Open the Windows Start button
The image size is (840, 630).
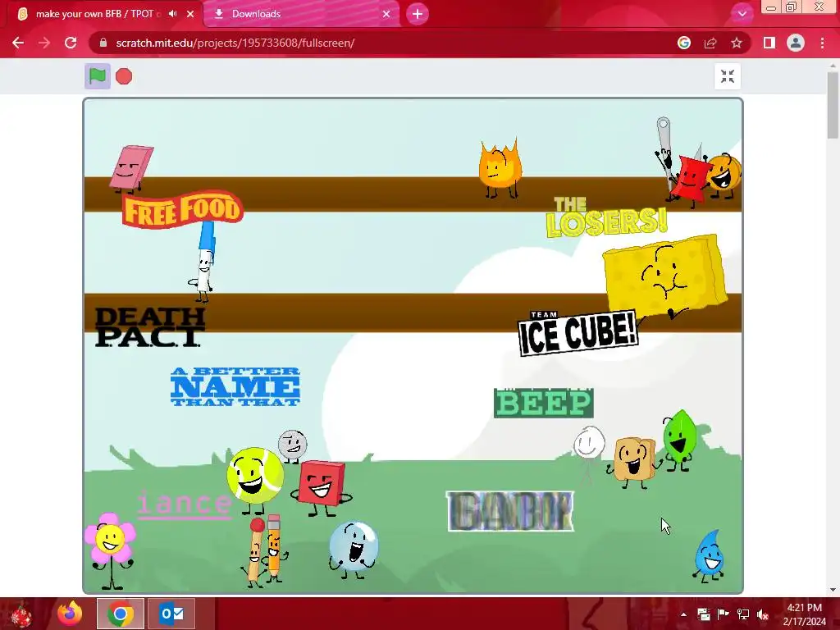pos(21,614)
